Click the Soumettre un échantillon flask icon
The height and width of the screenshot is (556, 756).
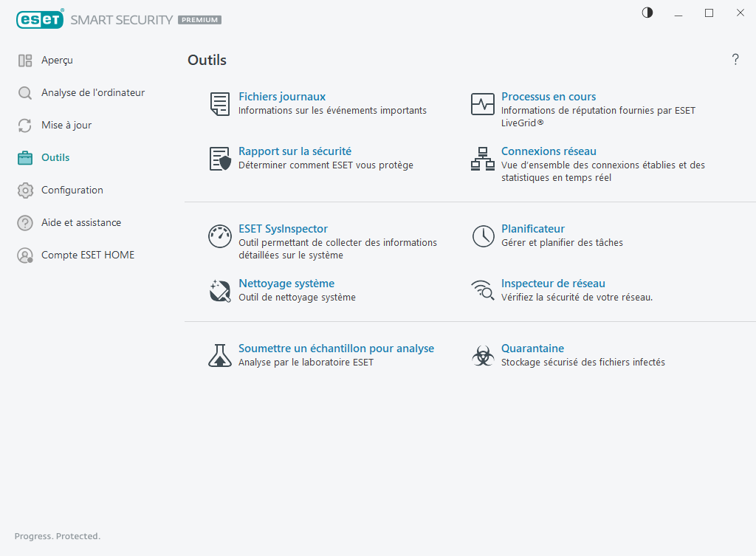(x=219, y=355)
